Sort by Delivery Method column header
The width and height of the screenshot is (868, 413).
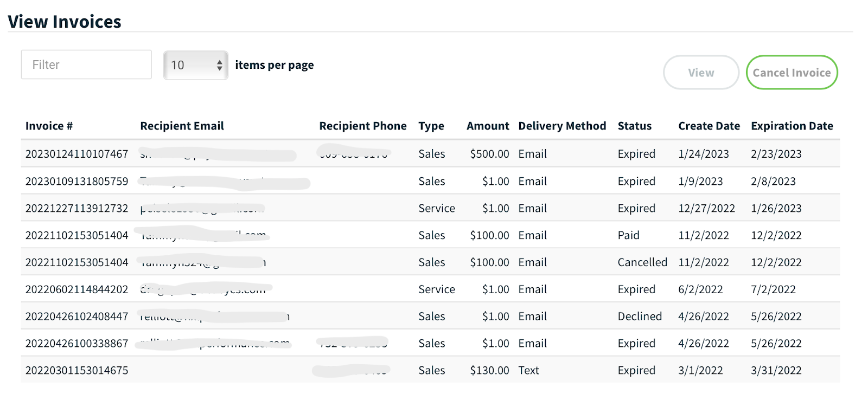click(562, 126)
